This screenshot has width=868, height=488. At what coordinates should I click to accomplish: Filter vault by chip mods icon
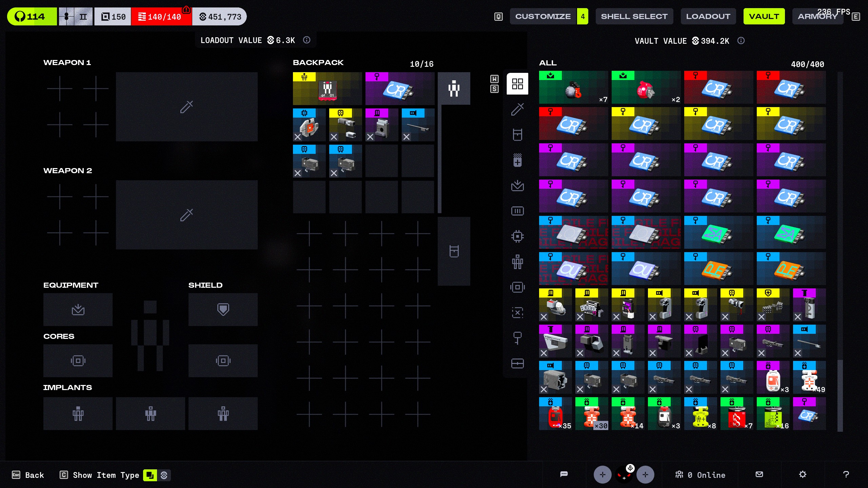[x=517, y=236]
